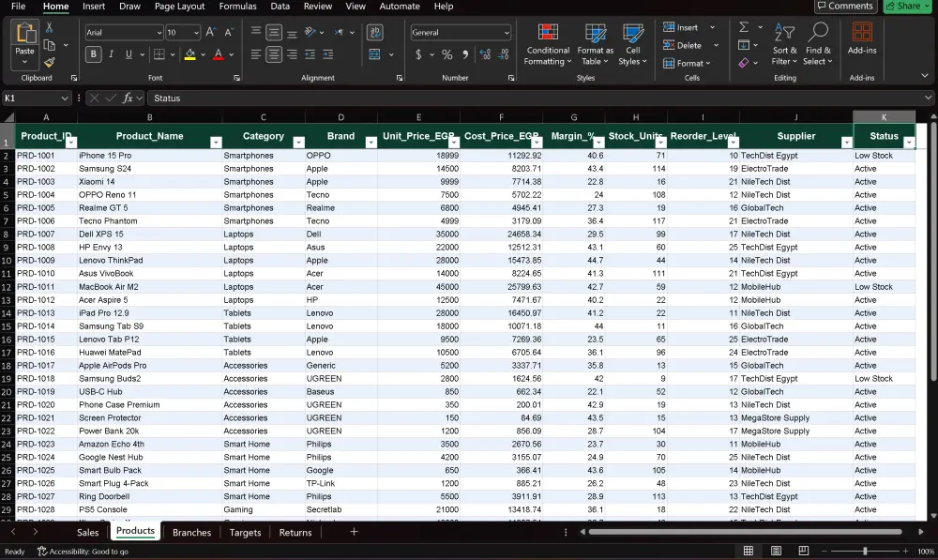938x560 pixels.
Task: Apply Percent Style format
Action: click(x=446, y=54)
